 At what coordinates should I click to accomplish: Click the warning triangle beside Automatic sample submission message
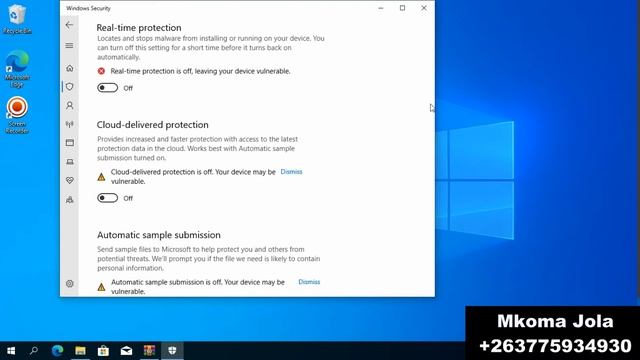click(101, 287)
